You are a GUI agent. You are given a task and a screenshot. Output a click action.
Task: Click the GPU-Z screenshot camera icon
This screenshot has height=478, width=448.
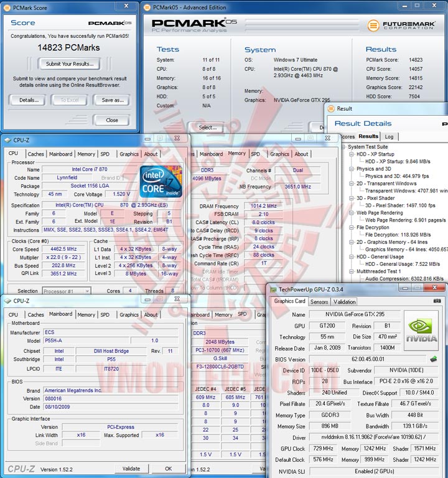point(437,301)
